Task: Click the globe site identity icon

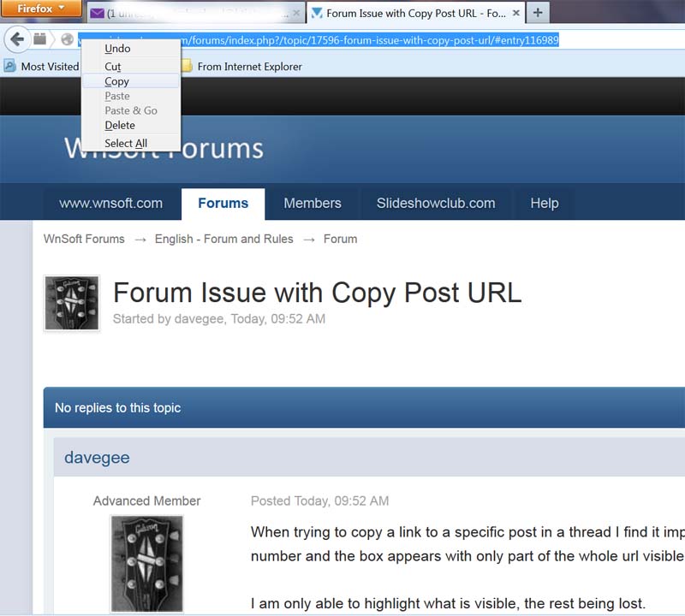Action: [68, 39]
